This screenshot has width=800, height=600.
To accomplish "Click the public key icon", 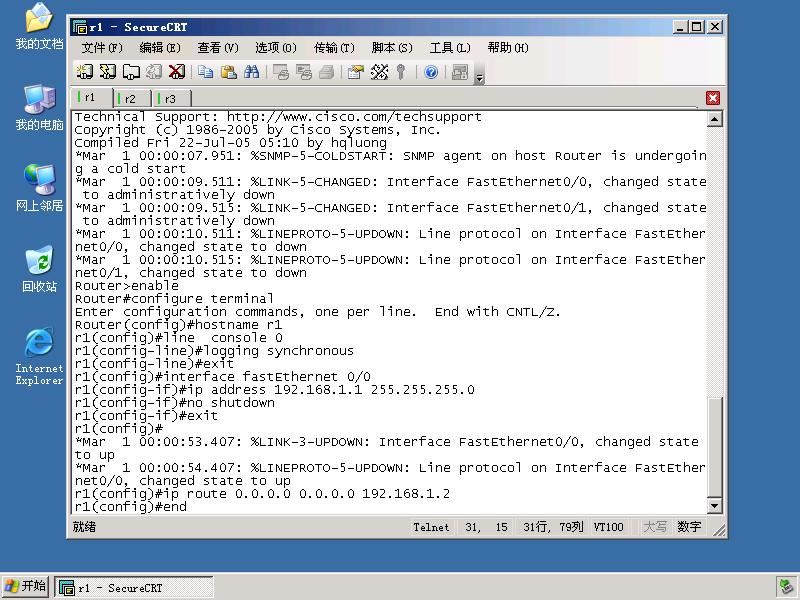I will pos(402,72).
